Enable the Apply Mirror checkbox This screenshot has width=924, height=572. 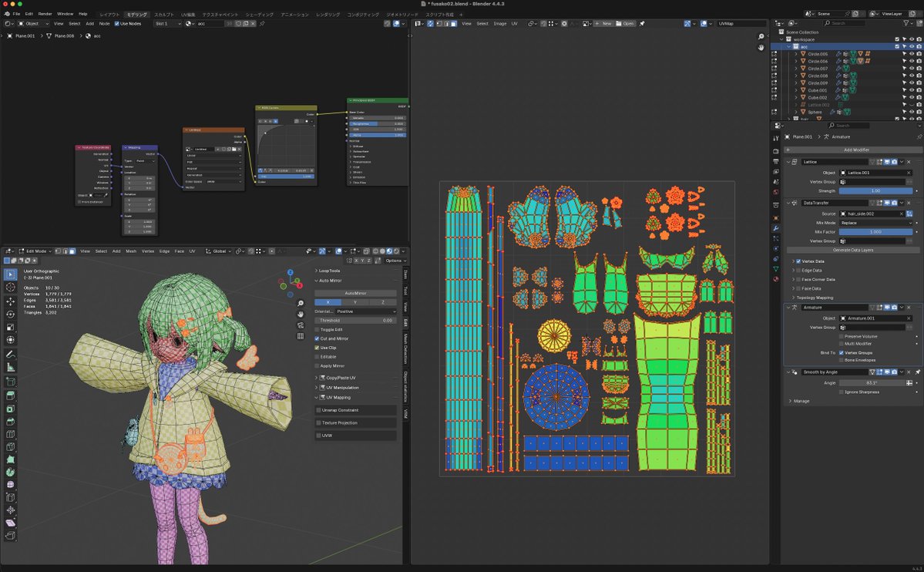click(317, 366)
